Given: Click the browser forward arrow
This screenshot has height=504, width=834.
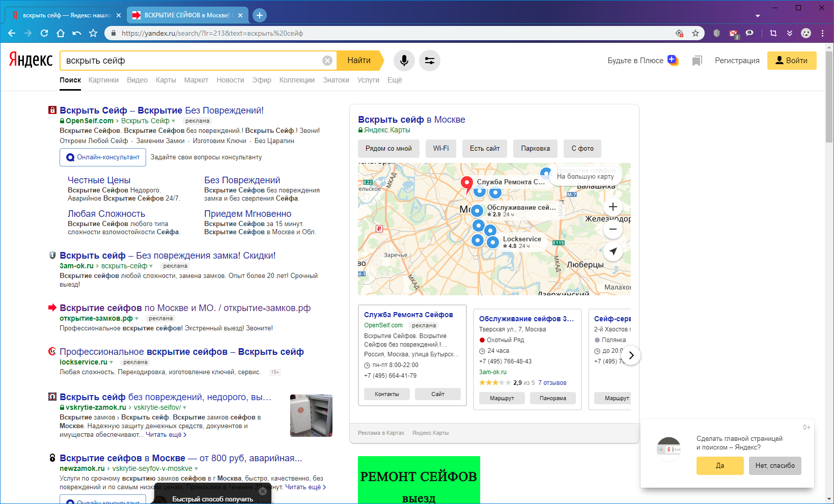Looking at the screenshot, I should pos(28,33).
